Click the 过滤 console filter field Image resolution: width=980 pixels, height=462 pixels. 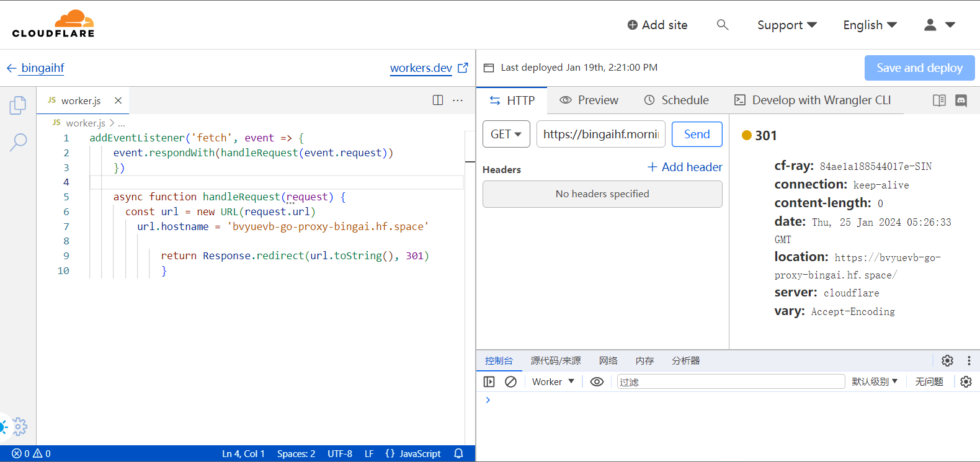coord(731,382)
